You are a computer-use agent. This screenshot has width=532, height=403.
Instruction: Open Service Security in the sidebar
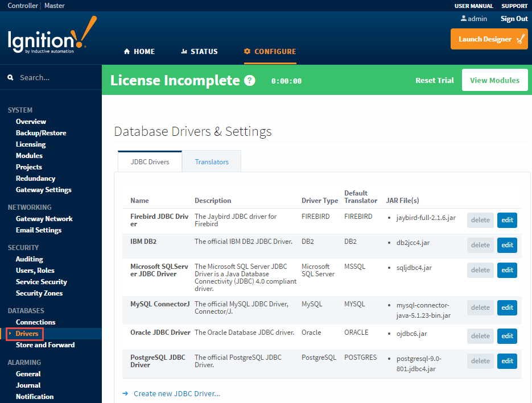coord(42,282)
